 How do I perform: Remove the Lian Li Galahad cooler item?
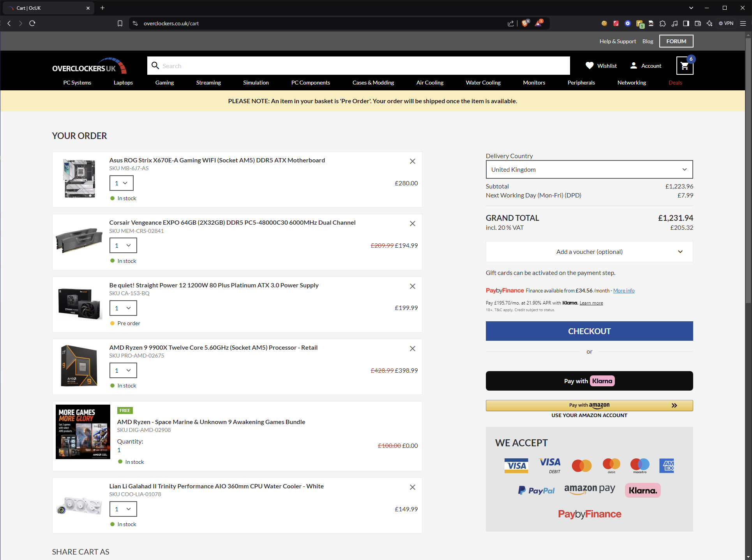[412, 487]
